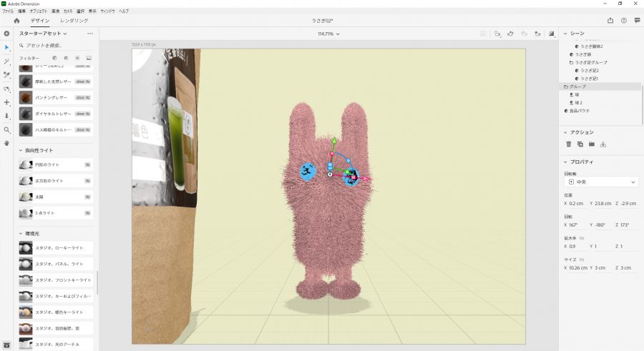Toggle the lights filter icon in フィルター row
644x351 pixels.
pos(77,57)
